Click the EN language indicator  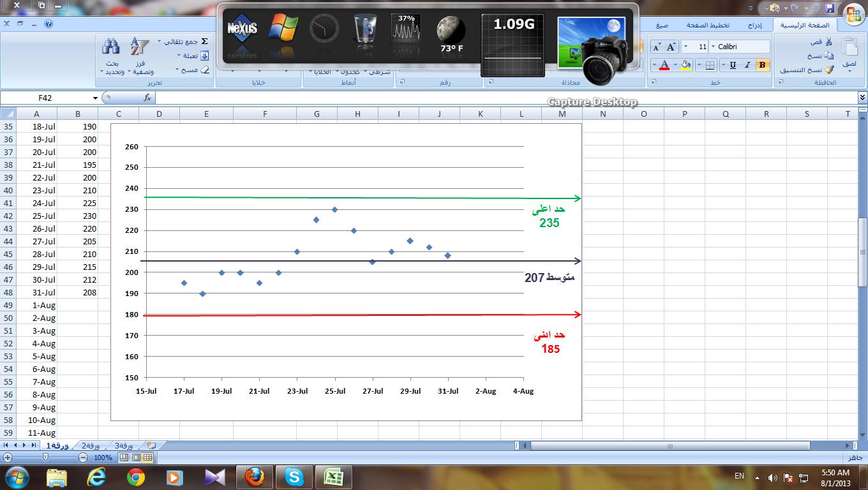[739, 475]
